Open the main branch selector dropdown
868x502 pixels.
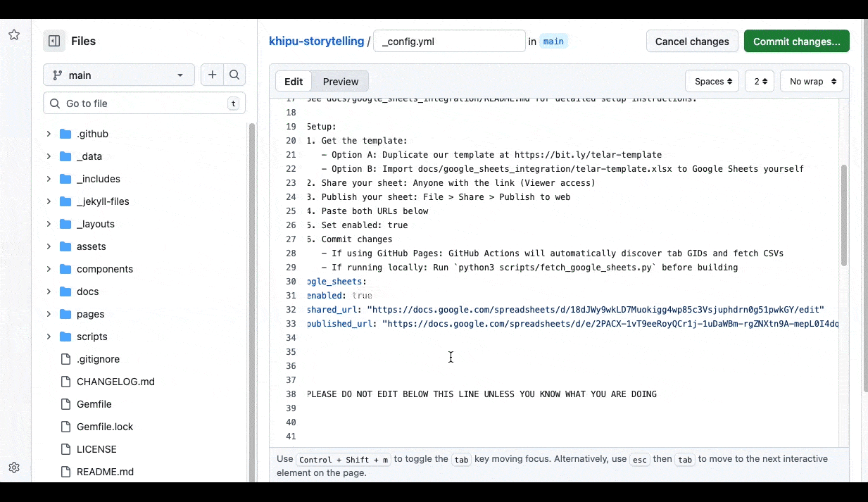pyautogui.click(x=118, y=75)
